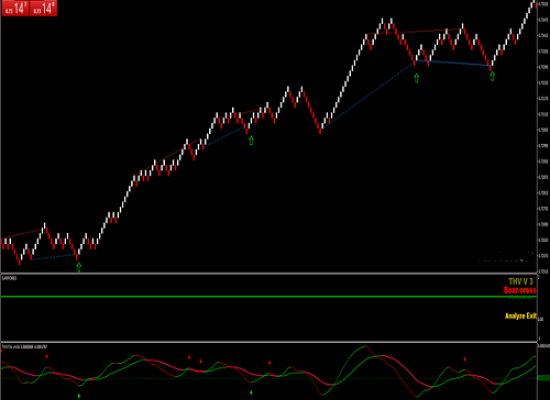This screenshot has width=550, height=400.
Task: Select the third green up-arrow signal from left
Action: [416, 78]
